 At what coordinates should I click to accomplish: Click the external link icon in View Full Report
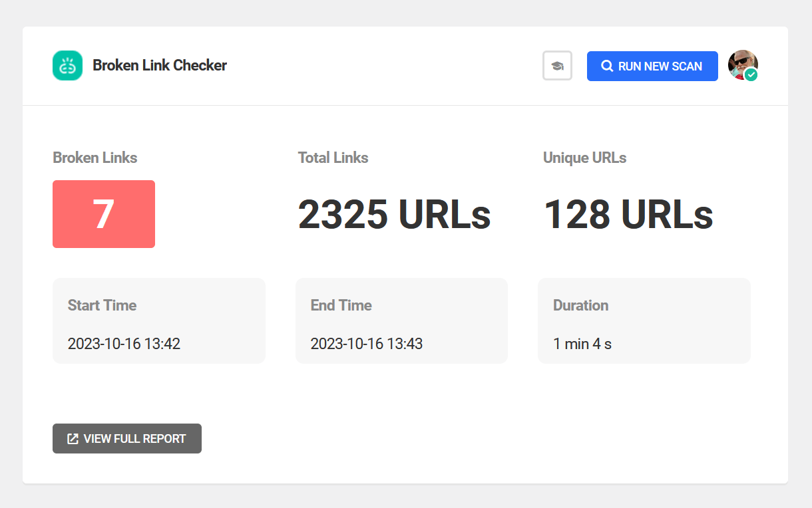click(73, 439)
